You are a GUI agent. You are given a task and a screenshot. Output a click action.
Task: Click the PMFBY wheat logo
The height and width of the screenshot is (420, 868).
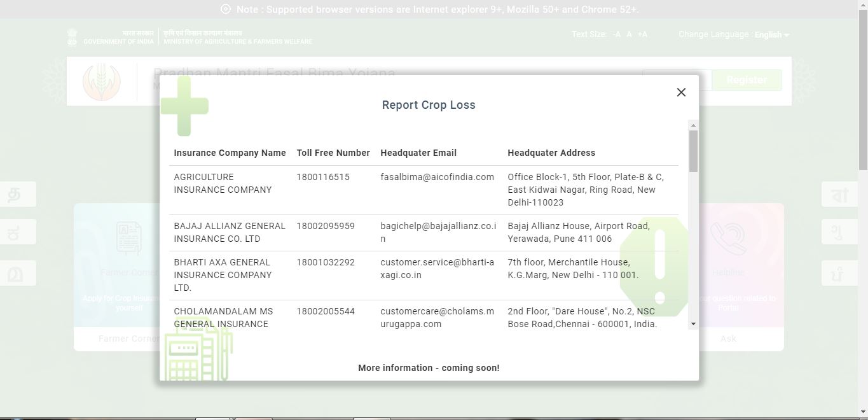pyautogui.click(x=102, y=81)
